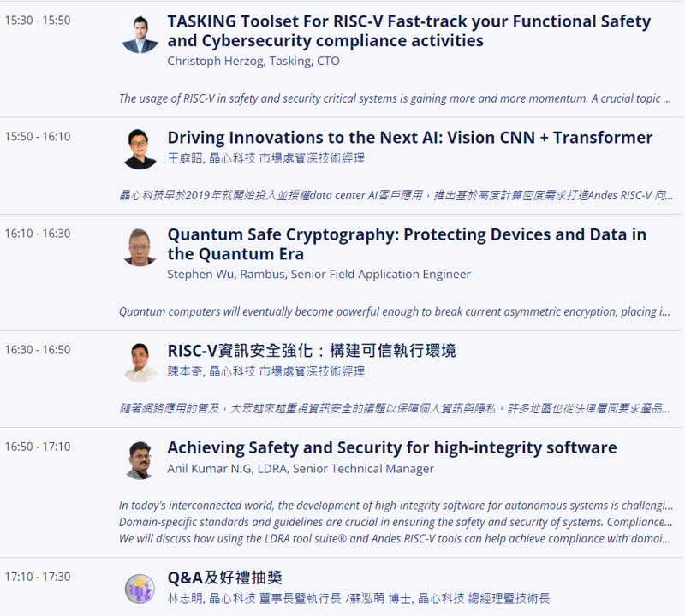Click the Stephen Wu, Rambus speaker line
This screenshot has height=616, width=685.
(x=319, y=274)
